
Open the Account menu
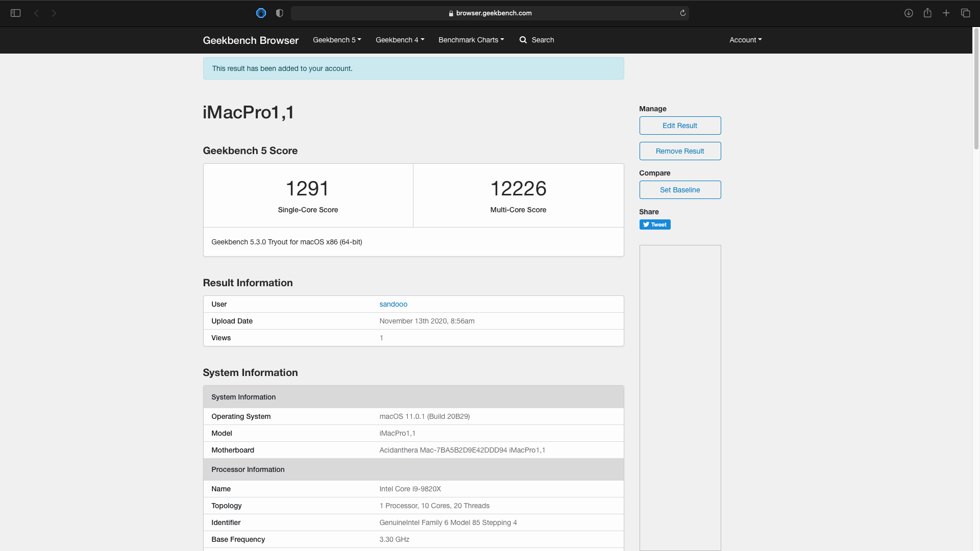(x=745, y=40)
